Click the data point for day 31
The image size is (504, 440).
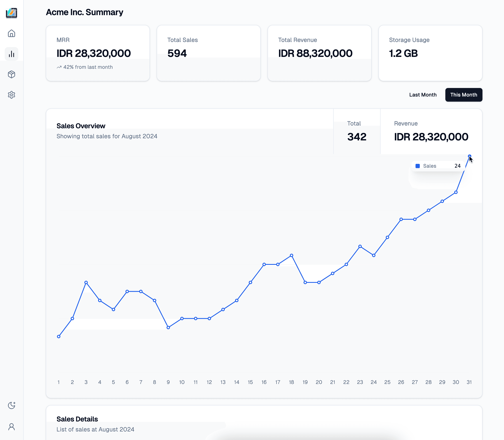point(470,156)
